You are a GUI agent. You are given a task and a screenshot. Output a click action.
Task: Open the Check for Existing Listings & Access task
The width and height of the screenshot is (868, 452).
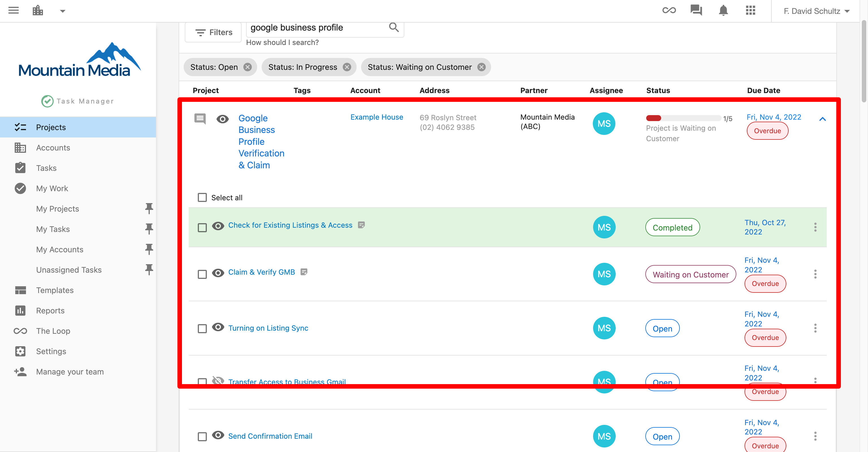tap(290, 225)
